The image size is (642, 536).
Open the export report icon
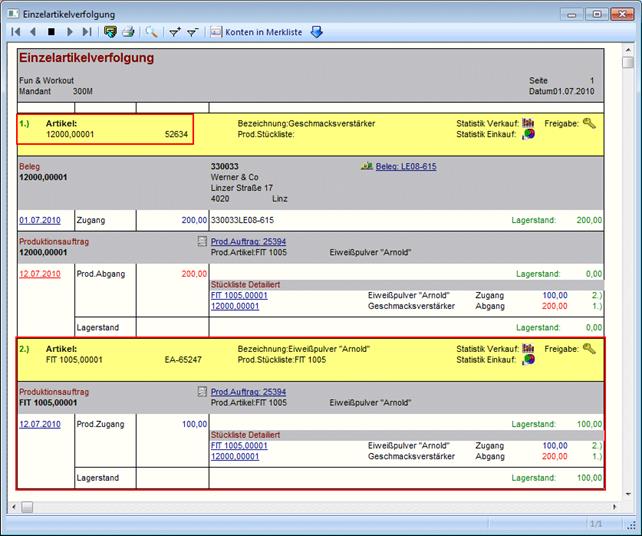[x=110, y=32]
